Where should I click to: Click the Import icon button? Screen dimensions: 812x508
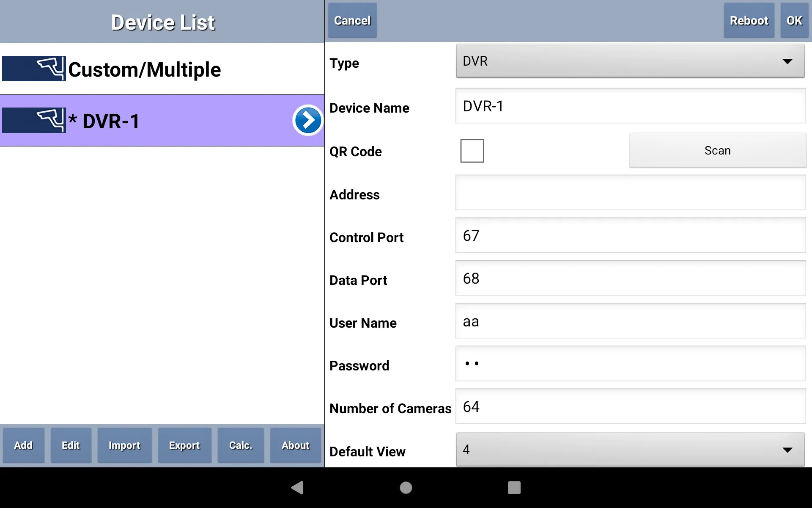tap(124, 445)
